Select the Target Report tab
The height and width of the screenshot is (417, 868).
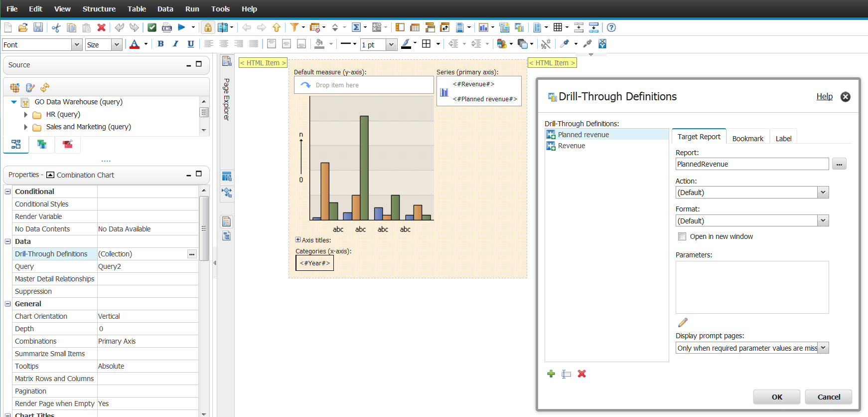[699, 137]
